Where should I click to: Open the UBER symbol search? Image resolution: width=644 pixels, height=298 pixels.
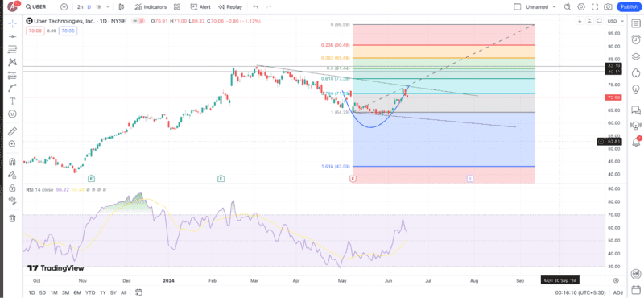pyautogui.click(x=35, y=7)
